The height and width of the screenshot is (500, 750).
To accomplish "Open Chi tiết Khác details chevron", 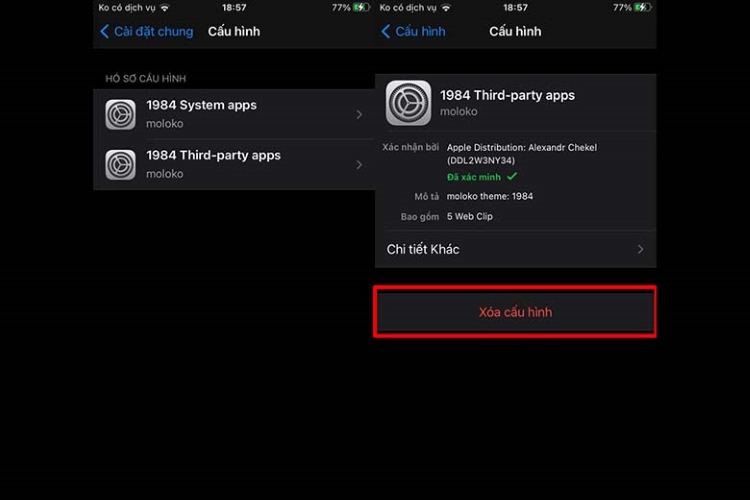I will coord(640,249).
